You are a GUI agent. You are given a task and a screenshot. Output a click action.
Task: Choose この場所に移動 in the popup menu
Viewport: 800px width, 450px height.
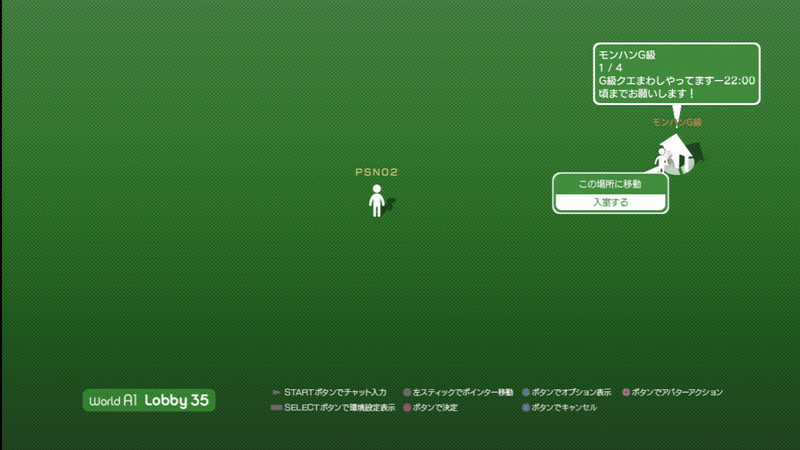(x=610, y=185)
